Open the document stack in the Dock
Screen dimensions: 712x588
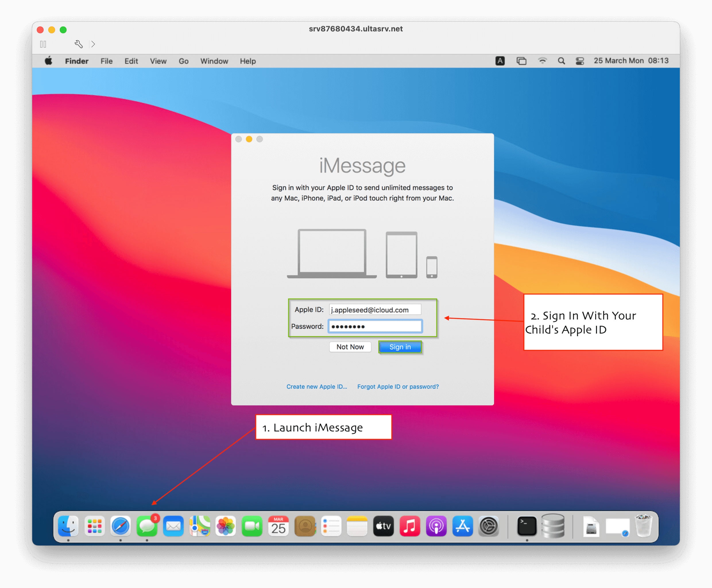pos(591,527)
